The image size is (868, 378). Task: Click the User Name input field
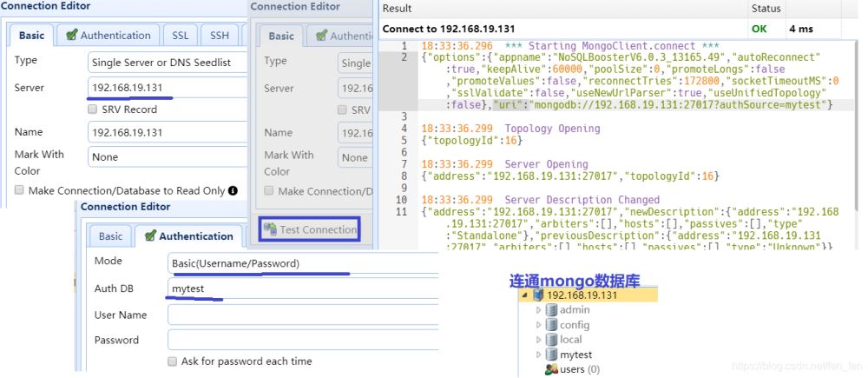coord(304,315)
